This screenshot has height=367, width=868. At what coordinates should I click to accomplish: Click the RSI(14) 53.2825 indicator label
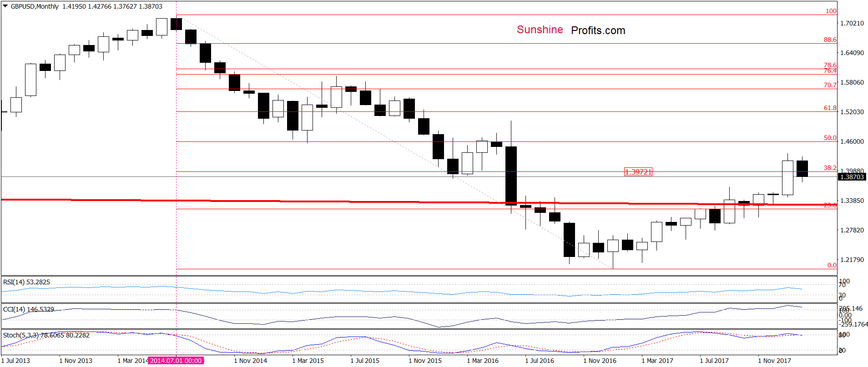26,282
